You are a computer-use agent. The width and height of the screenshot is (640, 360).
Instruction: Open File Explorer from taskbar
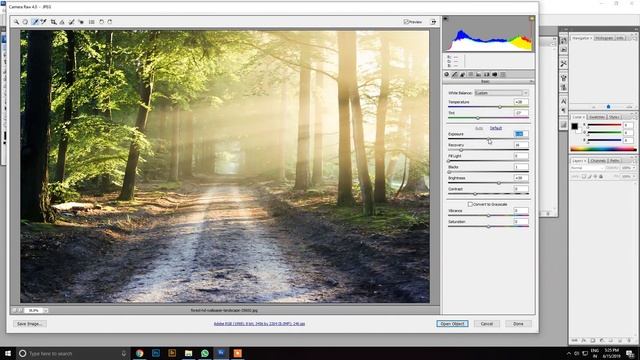[x=189, y=353]
